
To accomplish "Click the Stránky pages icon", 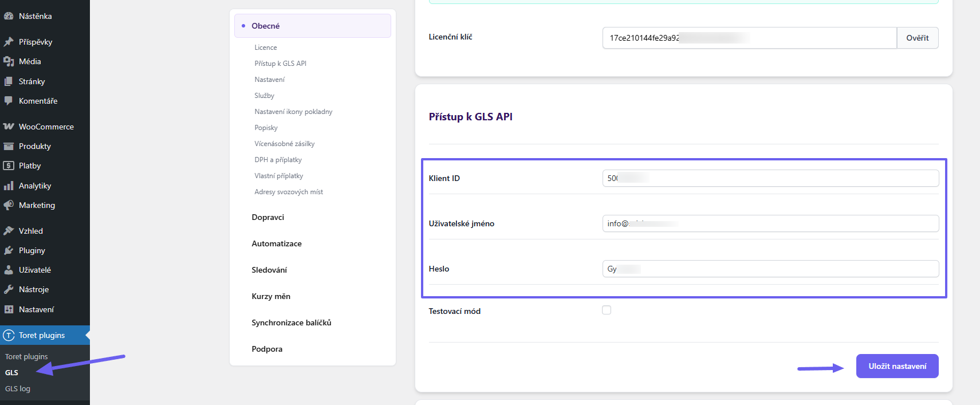I will coord(9,81).
